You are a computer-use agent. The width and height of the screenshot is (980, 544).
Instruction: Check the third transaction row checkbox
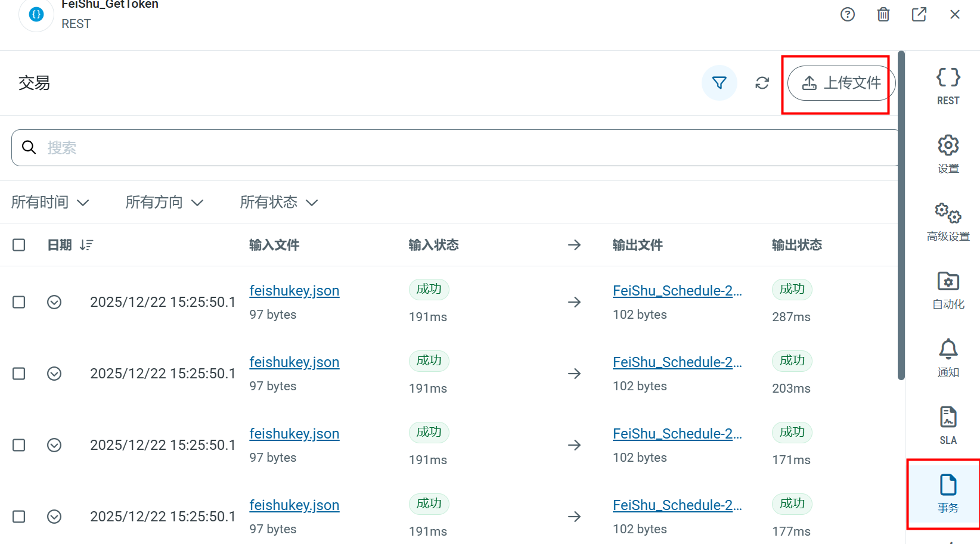[x=19, y=445]
